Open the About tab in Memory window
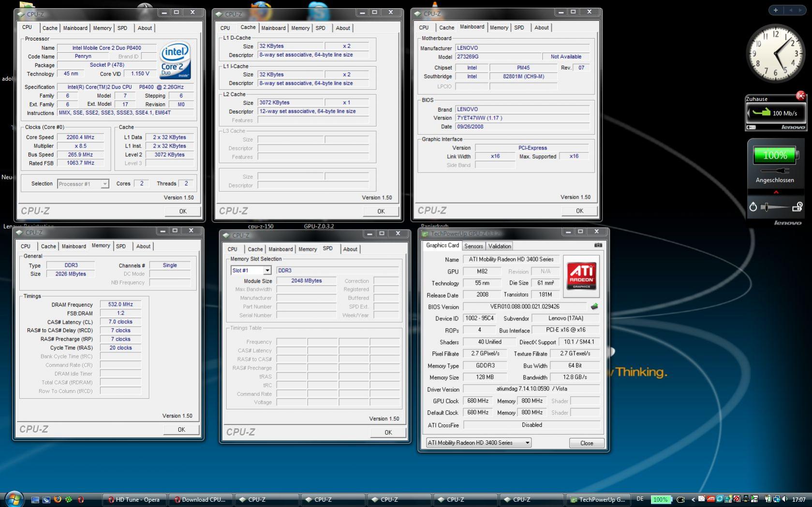 click(143, 246)
